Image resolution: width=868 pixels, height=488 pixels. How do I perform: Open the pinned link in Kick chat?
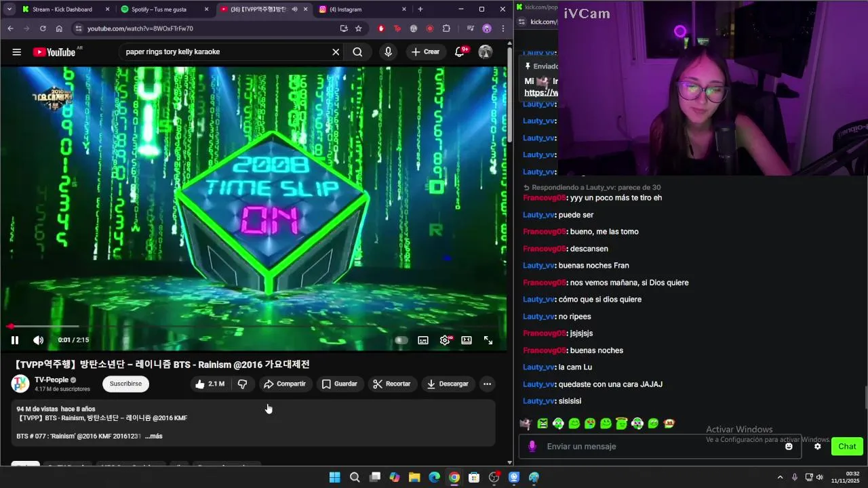pos(541,93)
